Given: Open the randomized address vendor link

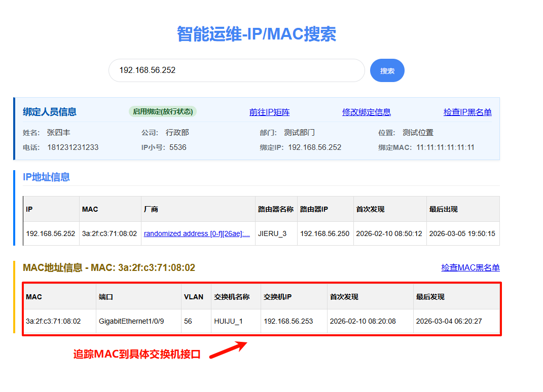Looking at the screenshot, I should pyautogui.click(x=197, y=233).
